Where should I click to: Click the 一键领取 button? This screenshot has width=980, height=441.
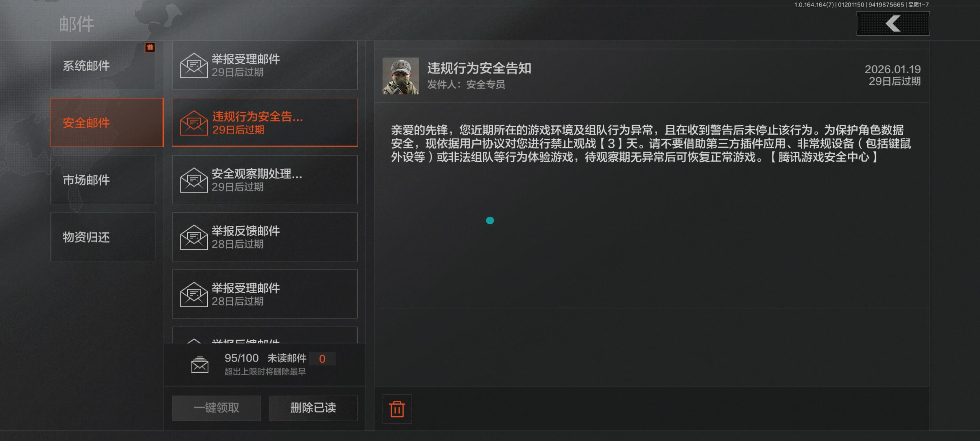click(216, 408)
